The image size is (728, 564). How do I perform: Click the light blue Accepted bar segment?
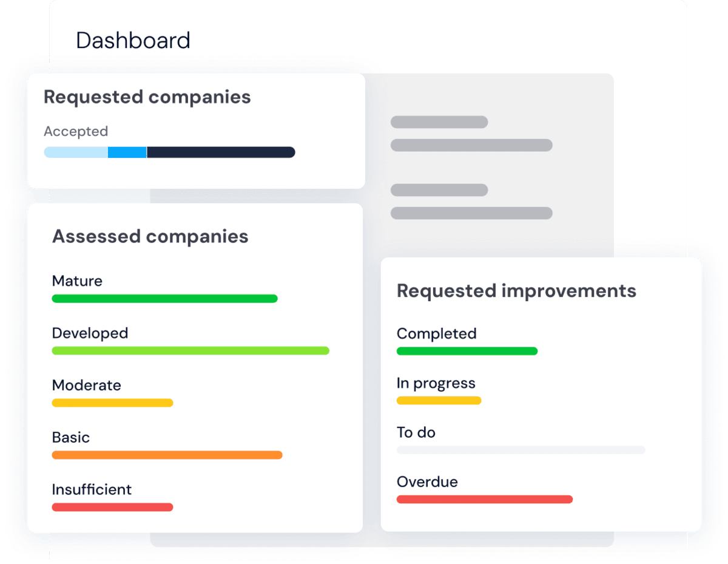[x=76, y=152]
